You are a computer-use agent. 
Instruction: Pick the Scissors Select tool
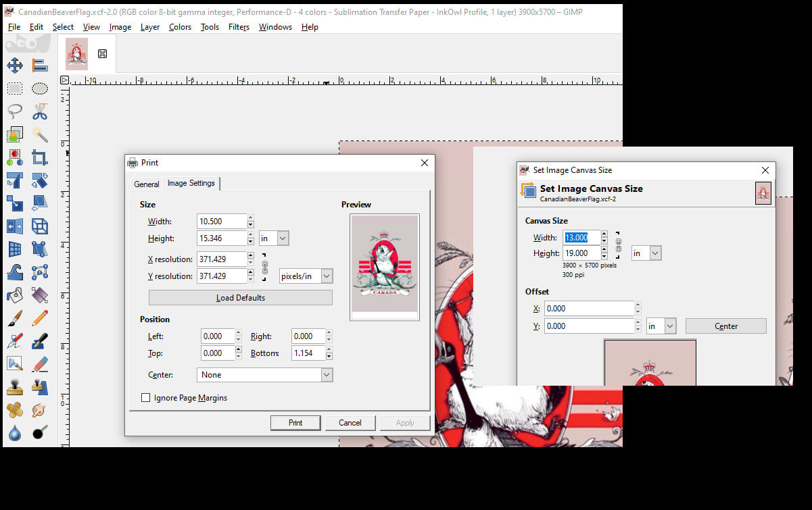click(40, 111)
